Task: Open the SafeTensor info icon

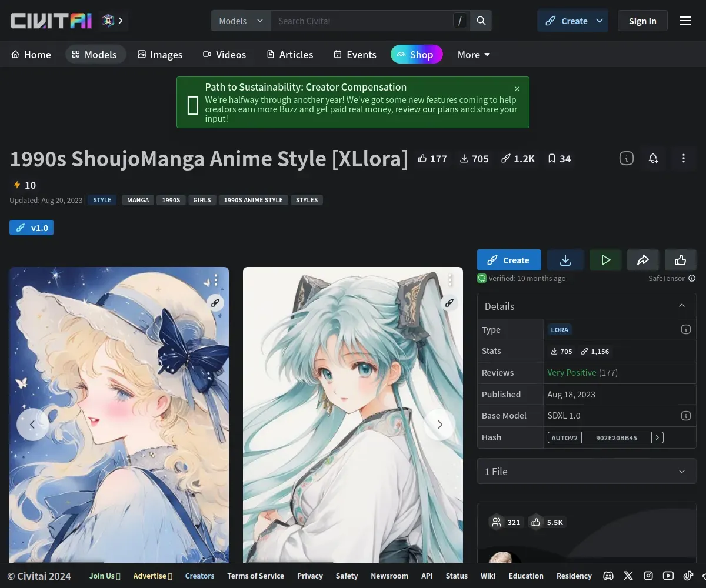Action: (x=692, y=279)
